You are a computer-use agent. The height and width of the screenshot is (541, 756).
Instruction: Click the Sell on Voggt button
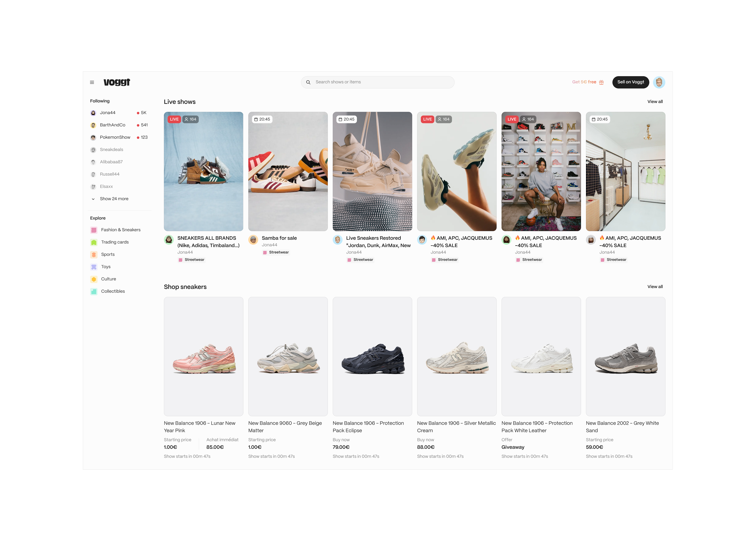(630, 82)
